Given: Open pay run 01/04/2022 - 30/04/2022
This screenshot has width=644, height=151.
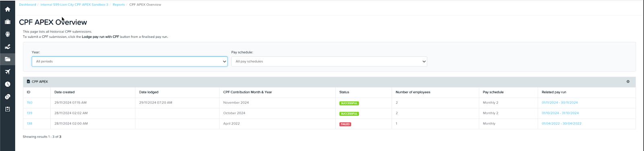Looking at the screenshot, I should pos(561,124).
